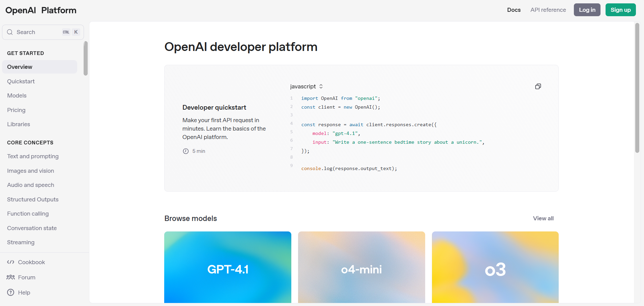This screenshot has height=306, width=644.
Task: Click the unicorn bedtime story input line
Action: [398, 142]
